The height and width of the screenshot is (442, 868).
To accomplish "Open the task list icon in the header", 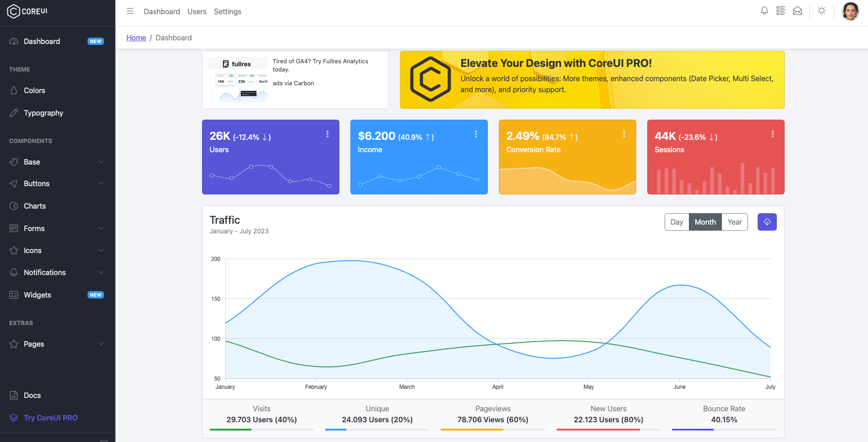I will [x=781, y=11].
